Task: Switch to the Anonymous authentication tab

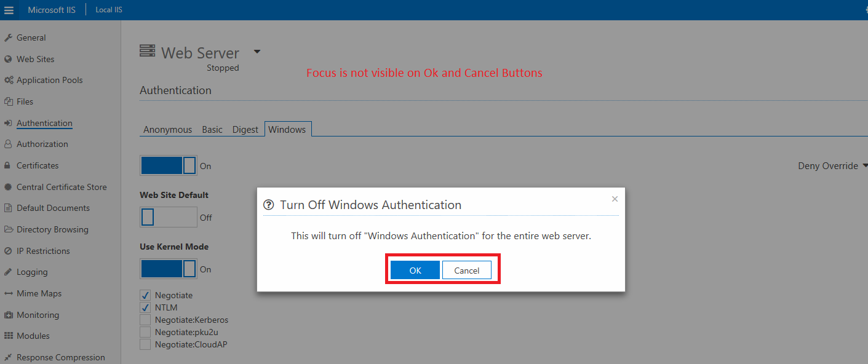Action: click(x=167, y=129)
